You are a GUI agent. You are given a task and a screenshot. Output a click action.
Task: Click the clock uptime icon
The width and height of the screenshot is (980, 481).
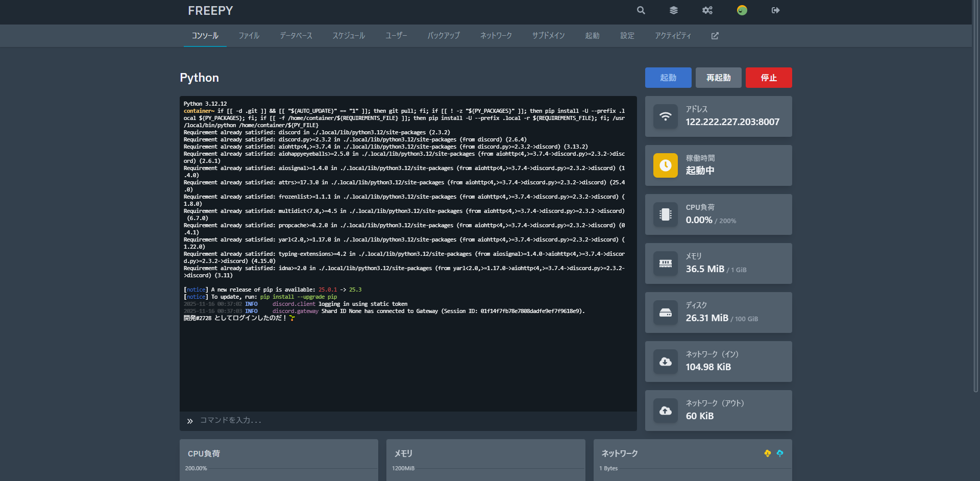point(666,165)
